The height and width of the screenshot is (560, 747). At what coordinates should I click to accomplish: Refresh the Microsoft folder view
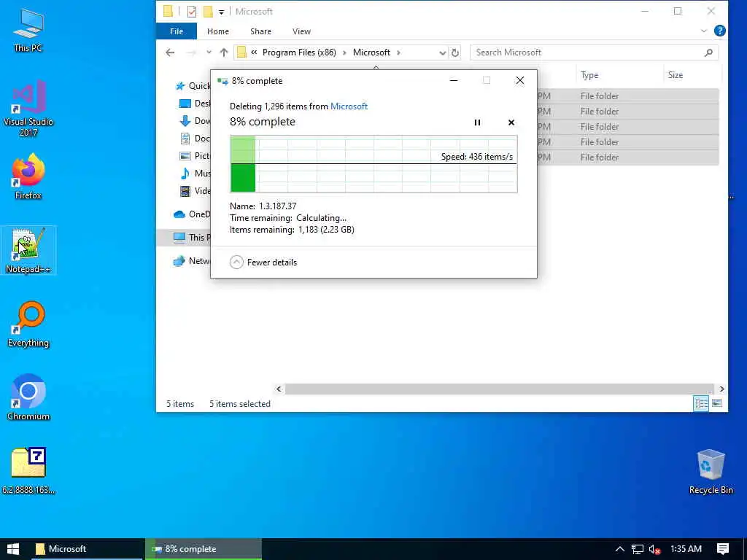click(455, 52)
